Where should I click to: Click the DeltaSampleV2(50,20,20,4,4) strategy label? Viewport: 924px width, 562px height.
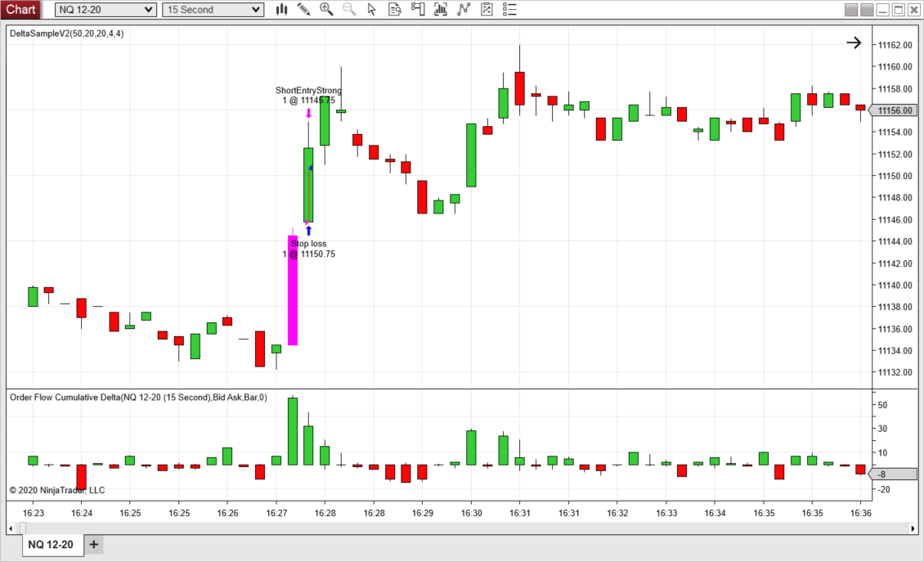(x=66, y=34)
